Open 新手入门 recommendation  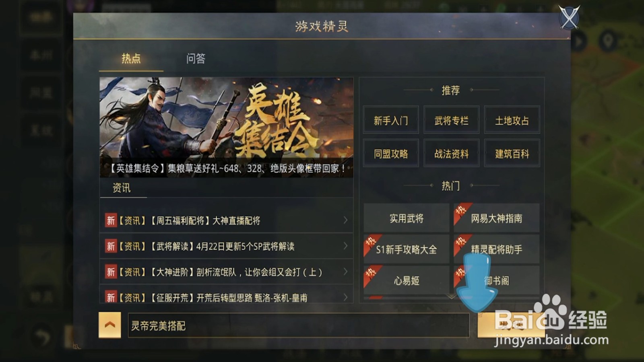391,120
